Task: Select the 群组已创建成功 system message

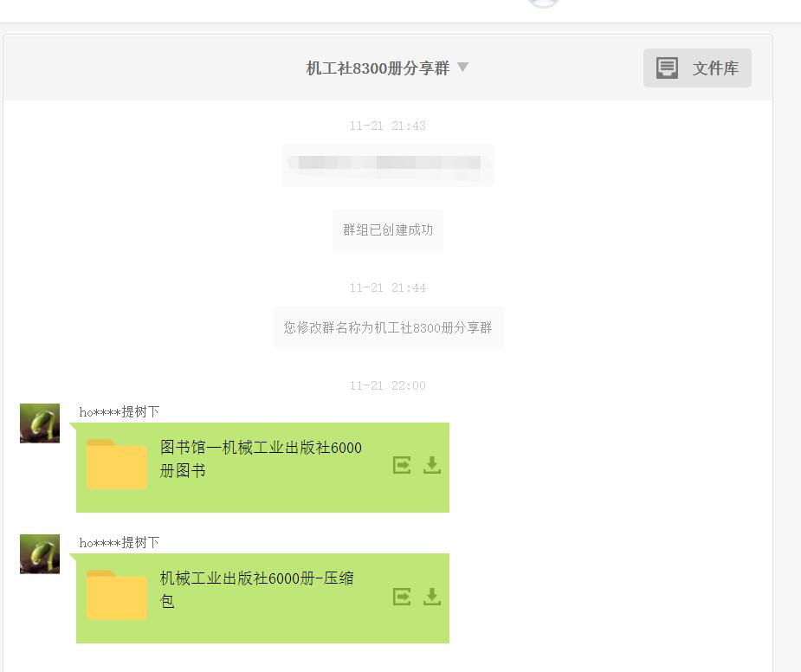Action: click(387, 229)
